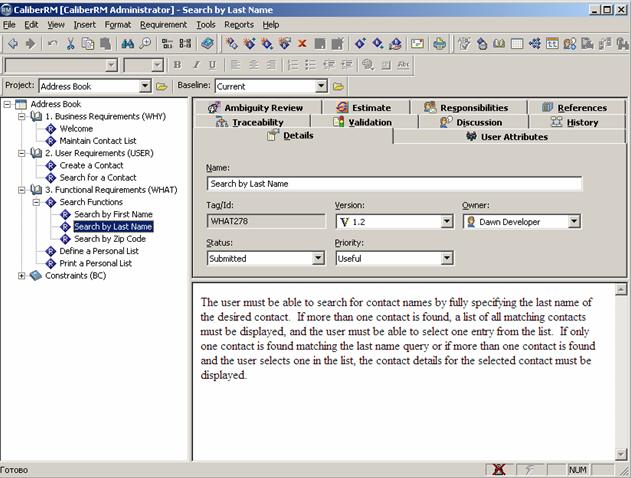The image size is (631, 478).
Task: Open the Owner dropdown
Action: [574, 221]
